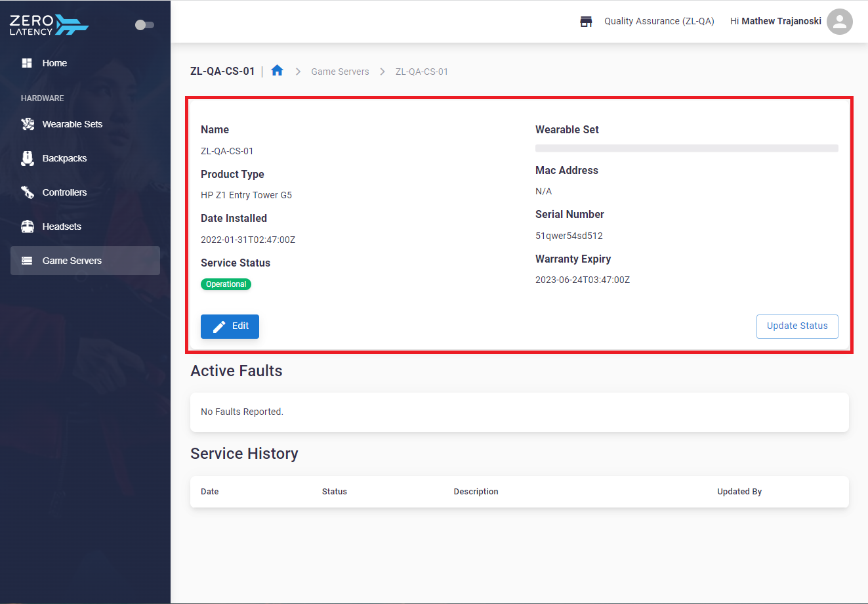This screenshot has height=604, width=868.
Task: Click date installed 2022-01-31T02:47:00Z
Action: 248,240
